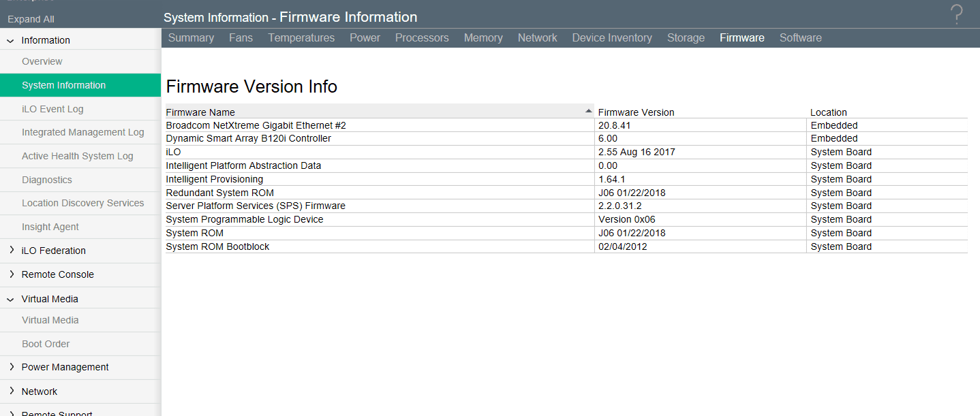Collapse the Information section chevron
The image size is (980, 416).
[10, 40]
